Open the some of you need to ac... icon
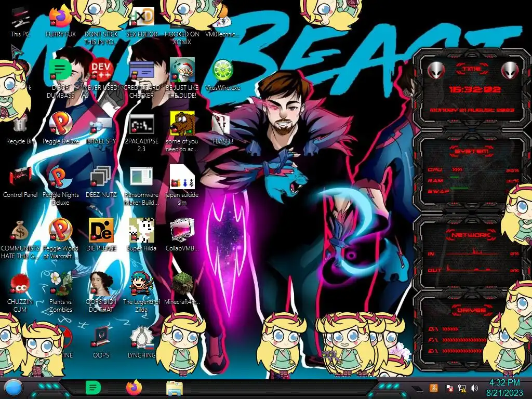 [182, 132]
